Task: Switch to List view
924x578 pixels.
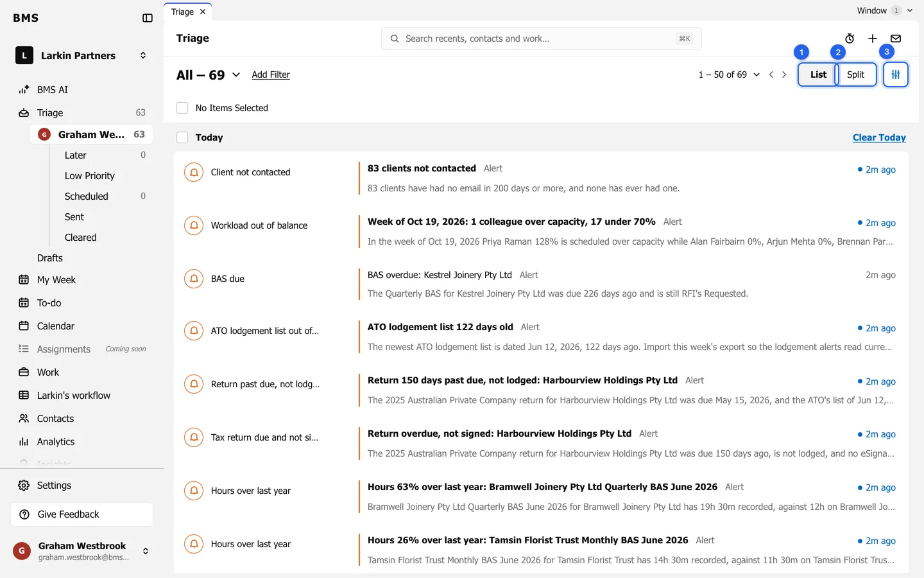Action: pyautogui.click(x=817, y=74)
